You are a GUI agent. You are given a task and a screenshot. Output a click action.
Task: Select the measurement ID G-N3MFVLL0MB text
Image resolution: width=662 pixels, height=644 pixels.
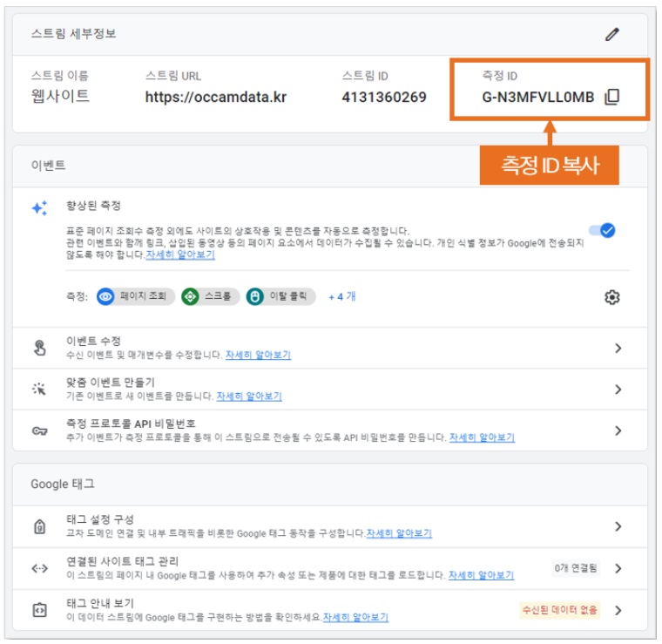[x=538, y=97]
